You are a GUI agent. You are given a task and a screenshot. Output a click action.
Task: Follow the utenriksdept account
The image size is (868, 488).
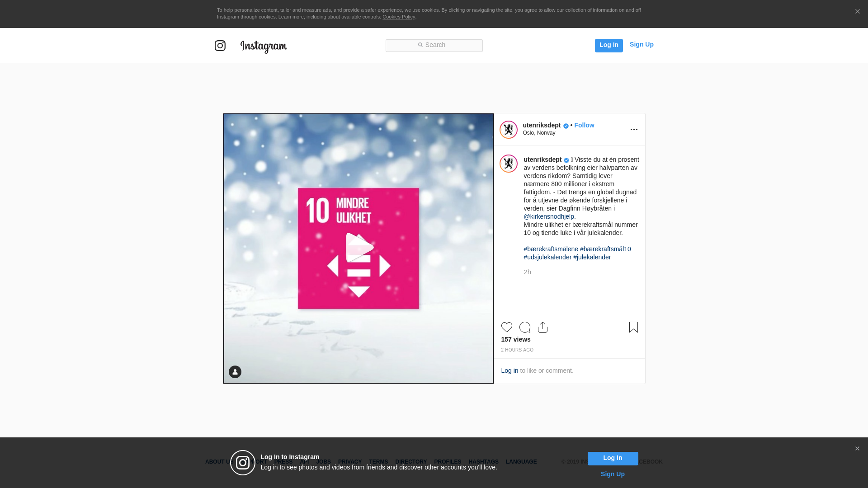584,125
